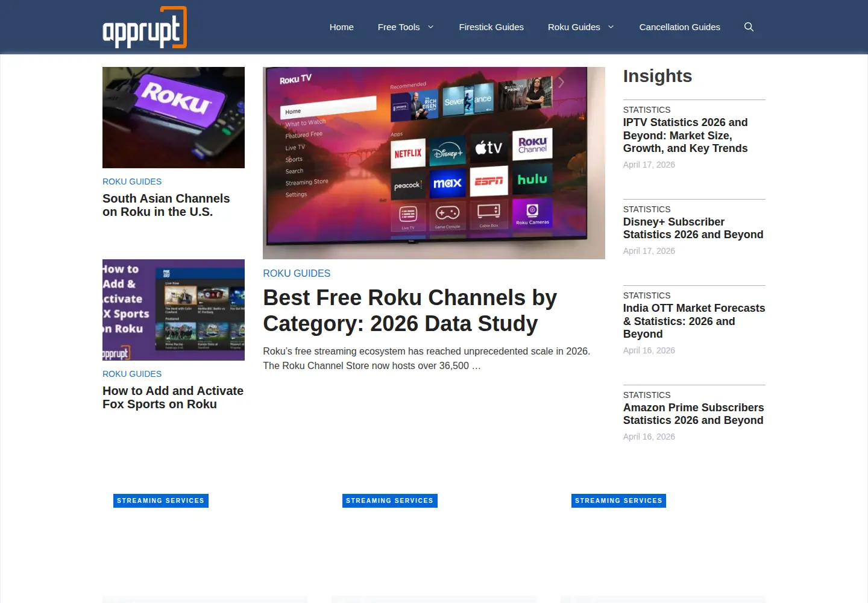Go to the Home menu item
868x603 pixels.
tap(342, 27)
